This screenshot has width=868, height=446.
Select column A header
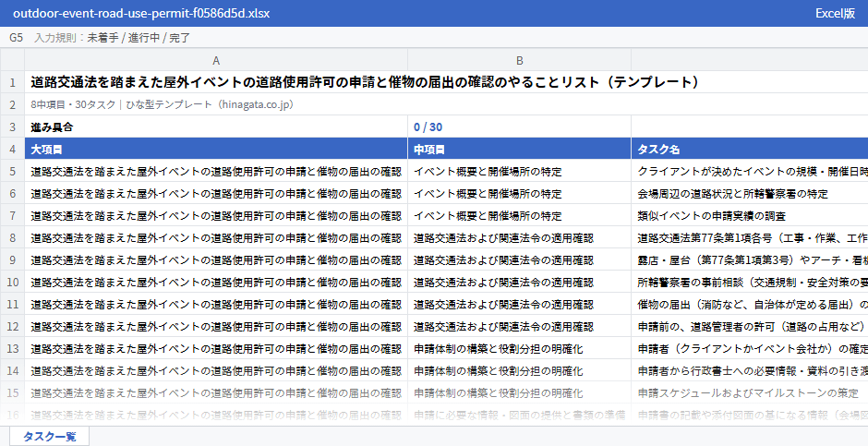(x=216, y=60)
